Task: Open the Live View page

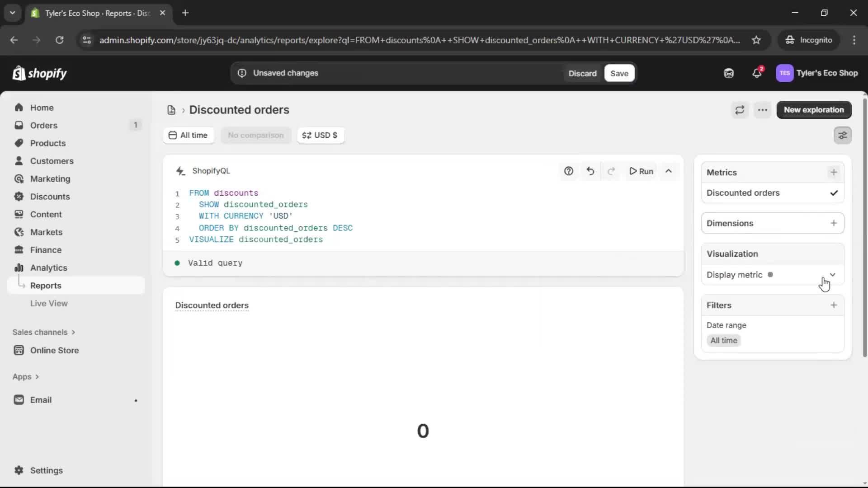Action: pyautogui.click(x=49, y=303)
